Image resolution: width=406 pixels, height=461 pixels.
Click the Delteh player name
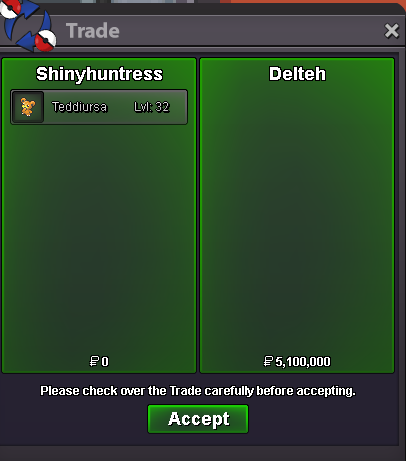click(x=297, y=74)
